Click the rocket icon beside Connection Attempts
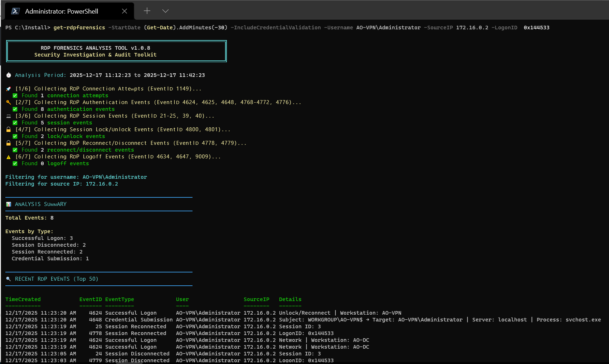The height and width of the screenshot is (364, 609). [9, 89]
